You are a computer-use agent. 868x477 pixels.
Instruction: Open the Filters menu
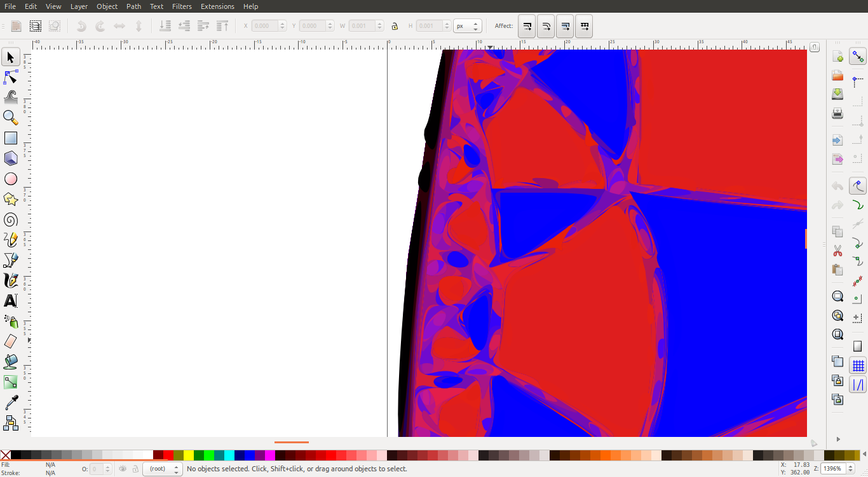click(x=182, y=6)
